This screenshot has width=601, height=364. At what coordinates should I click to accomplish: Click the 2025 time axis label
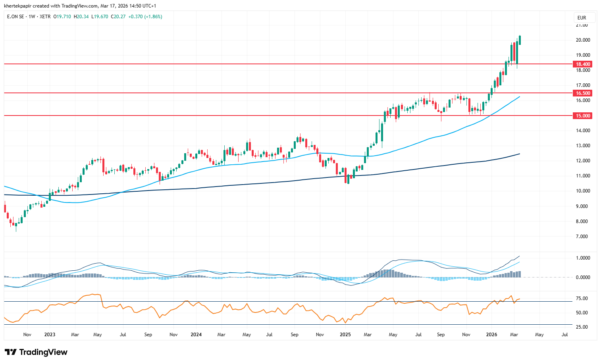pyautogui.click(x=345, y=335)
